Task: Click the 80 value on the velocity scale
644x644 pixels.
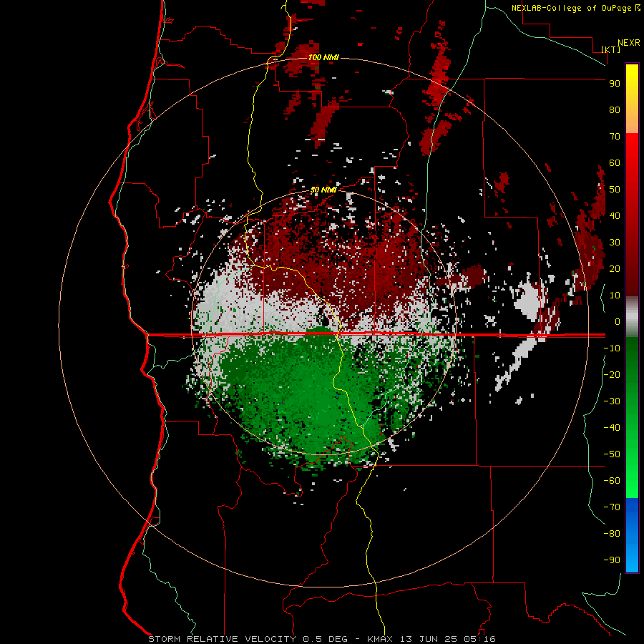Action: point(615,110)
